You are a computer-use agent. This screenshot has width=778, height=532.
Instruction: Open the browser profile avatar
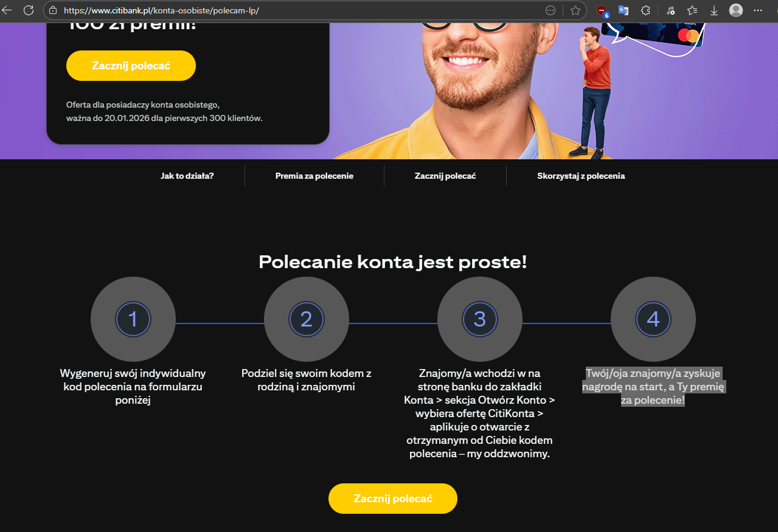point(736,10)
